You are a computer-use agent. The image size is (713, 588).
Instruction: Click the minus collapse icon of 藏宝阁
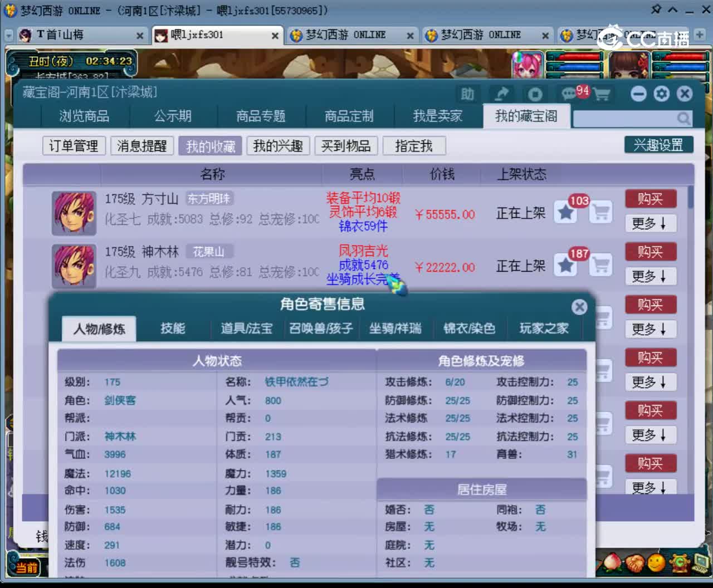coord(638,94)
